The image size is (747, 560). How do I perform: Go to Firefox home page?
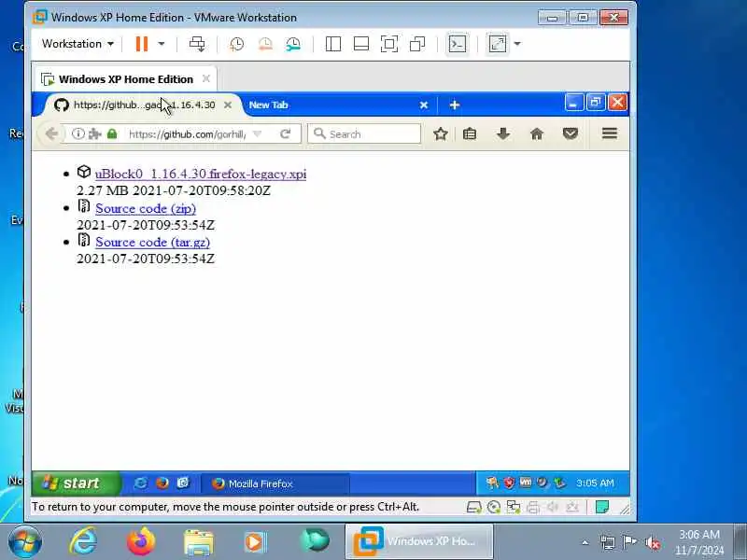537,133
